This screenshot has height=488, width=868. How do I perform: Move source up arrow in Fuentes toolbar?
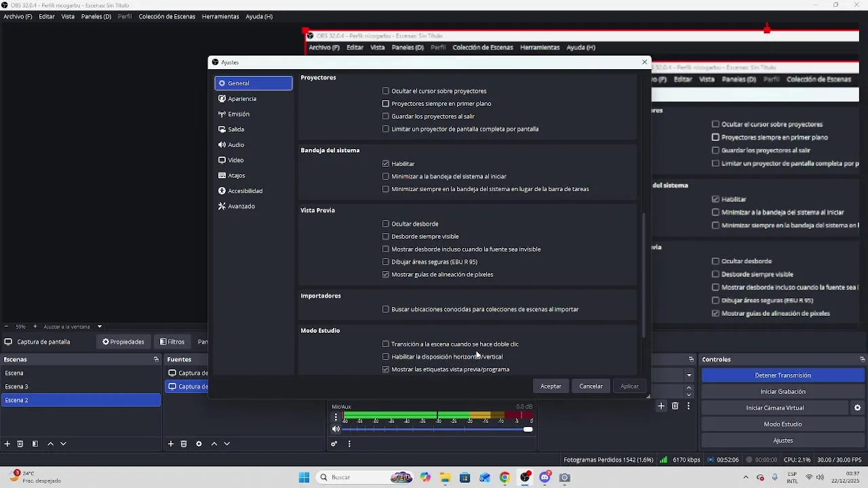click(214, 444)
